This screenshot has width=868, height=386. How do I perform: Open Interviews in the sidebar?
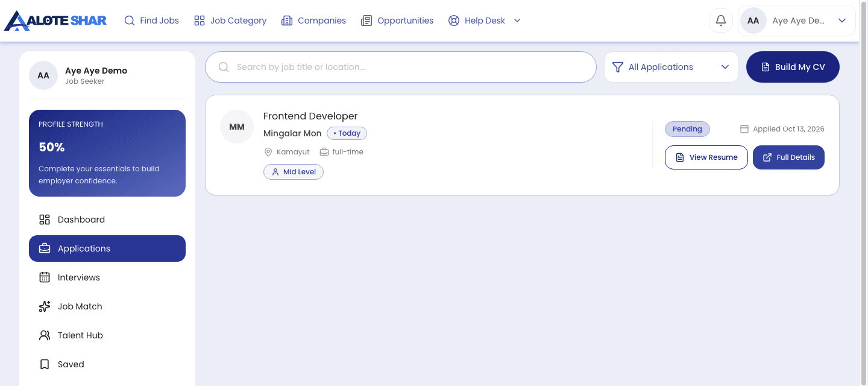[107, 277]
